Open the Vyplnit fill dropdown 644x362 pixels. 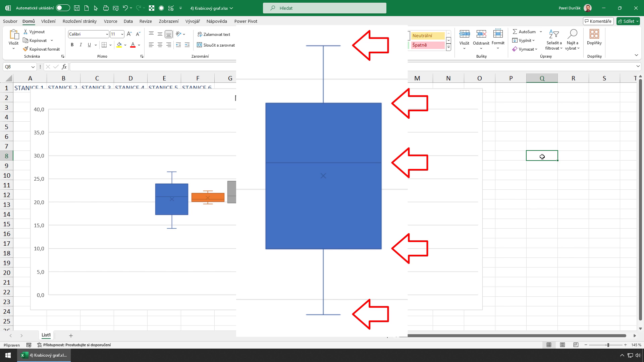click(x=523, y=41)
